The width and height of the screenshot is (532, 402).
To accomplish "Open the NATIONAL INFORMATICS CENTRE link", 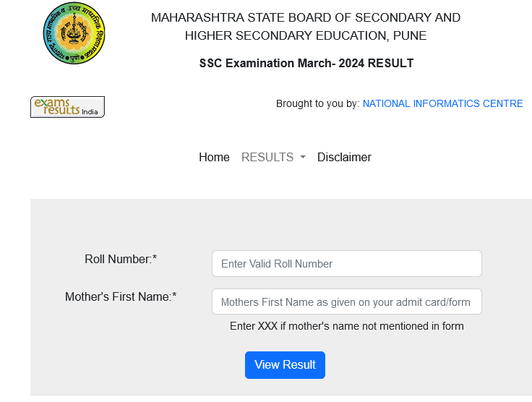I will point(442,103).
